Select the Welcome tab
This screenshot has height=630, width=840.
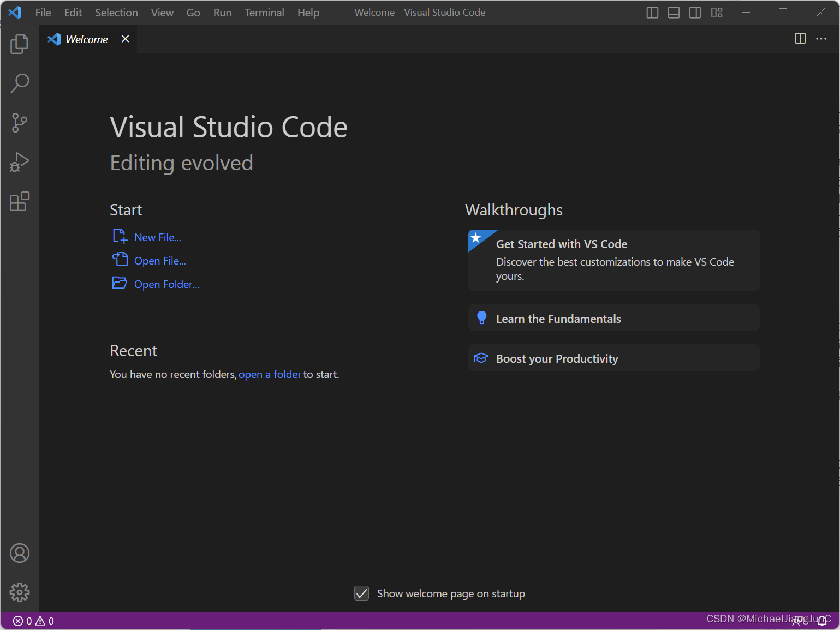tap(88, 39)
